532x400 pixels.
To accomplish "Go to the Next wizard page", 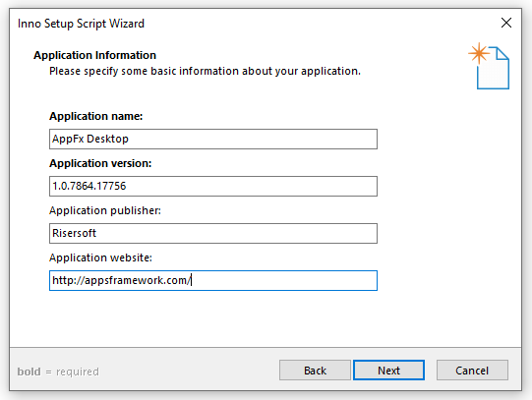I will tap(388, 371).
